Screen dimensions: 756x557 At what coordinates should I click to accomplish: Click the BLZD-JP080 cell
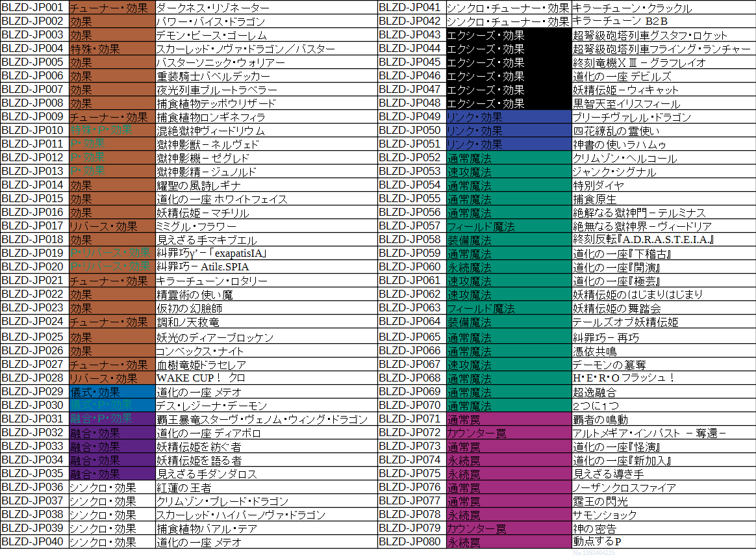point(411,541)
